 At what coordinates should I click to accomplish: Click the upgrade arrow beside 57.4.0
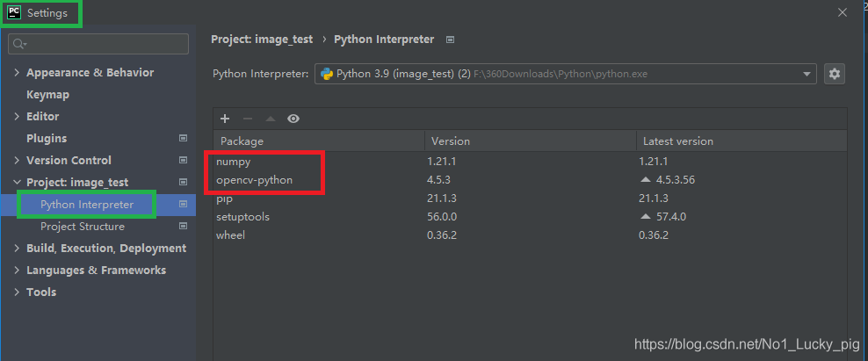click(645, 216)
